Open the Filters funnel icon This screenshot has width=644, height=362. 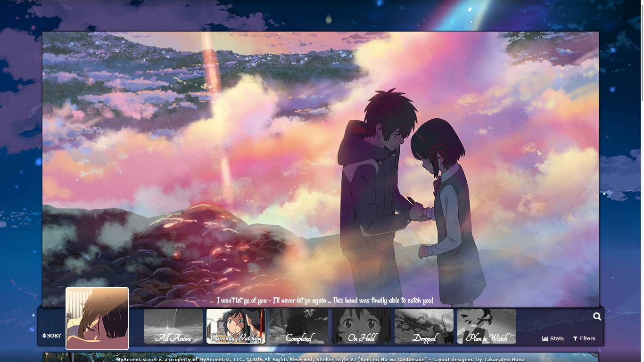(575, 338)
